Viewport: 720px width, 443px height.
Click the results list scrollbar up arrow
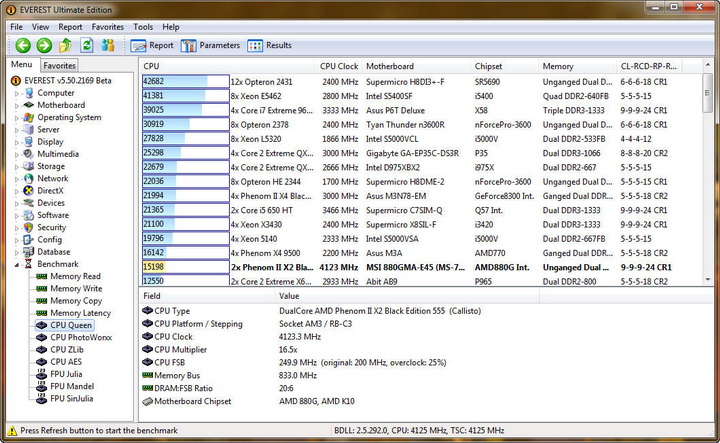click(x=708, y=66)
